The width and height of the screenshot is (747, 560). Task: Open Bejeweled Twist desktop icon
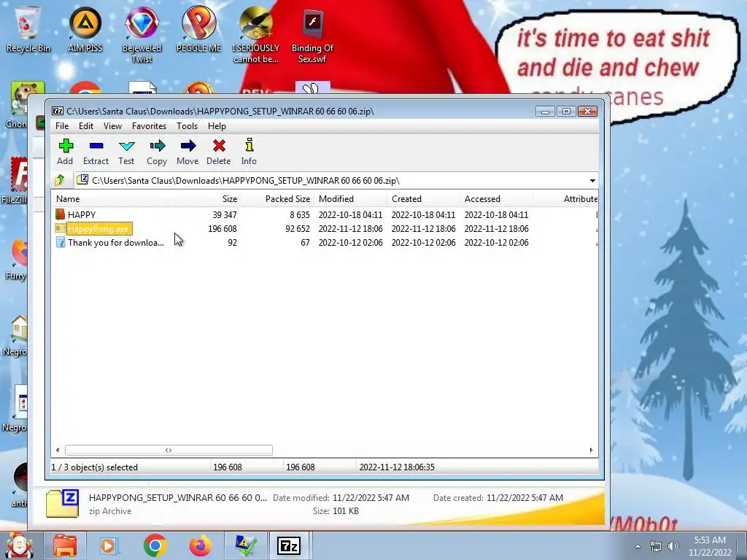(142, 34)
